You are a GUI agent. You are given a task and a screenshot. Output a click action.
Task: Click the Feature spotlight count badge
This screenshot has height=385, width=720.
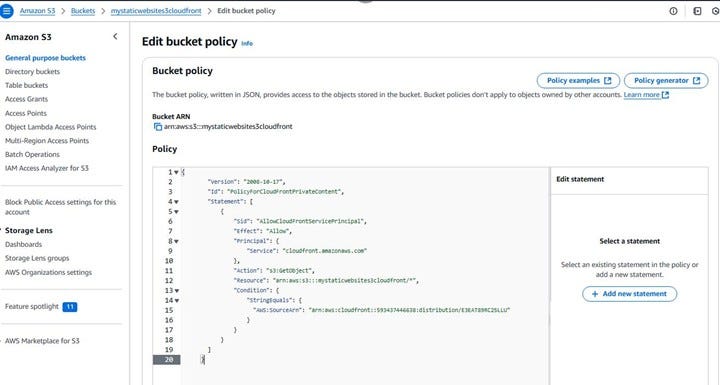pos(70,306)
